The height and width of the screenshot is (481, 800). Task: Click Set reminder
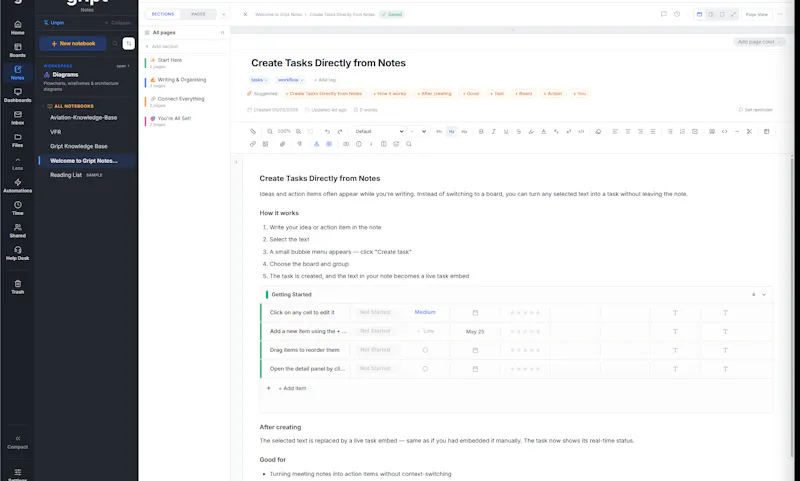(755, 110)
